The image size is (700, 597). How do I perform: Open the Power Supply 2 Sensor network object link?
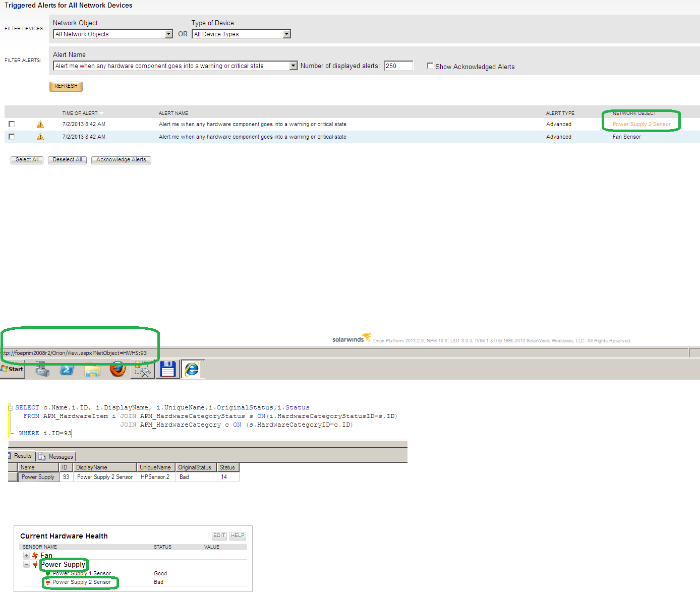641,124
